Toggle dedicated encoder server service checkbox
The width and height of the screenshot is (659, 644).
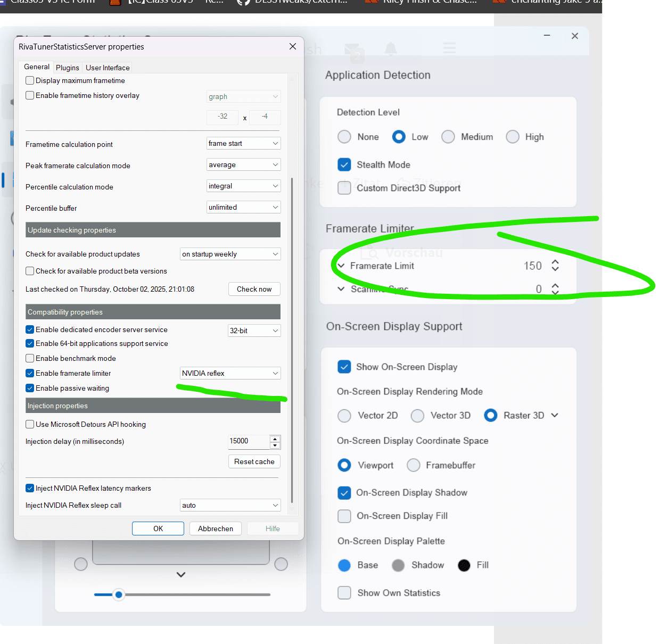(30, 329)
